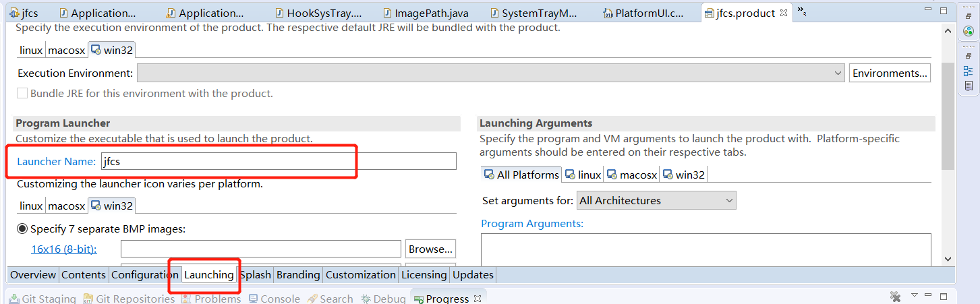Click the editor vertical scrollbar thumb

(x=948, y=115)
